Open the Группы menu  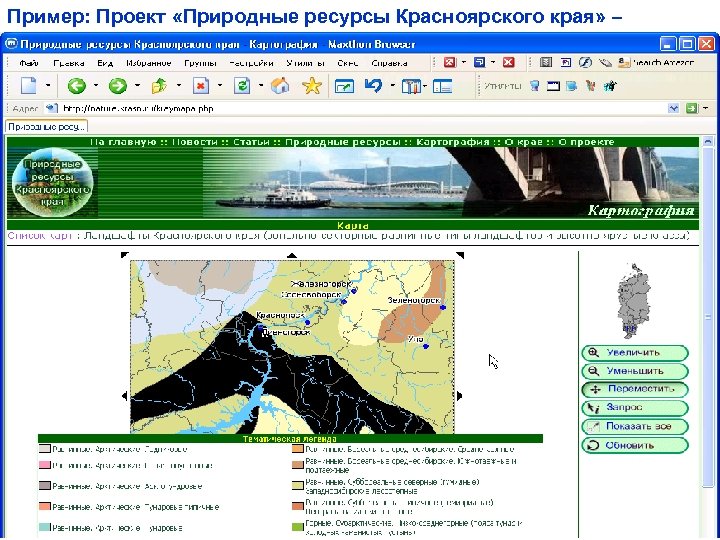pyautogui.click(x=200, y=63)
